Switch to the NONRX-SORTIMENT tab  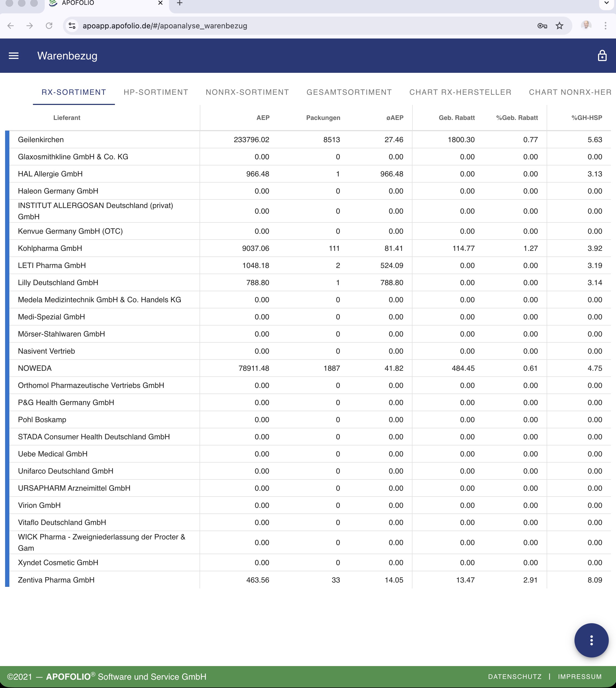coord(247,92)
